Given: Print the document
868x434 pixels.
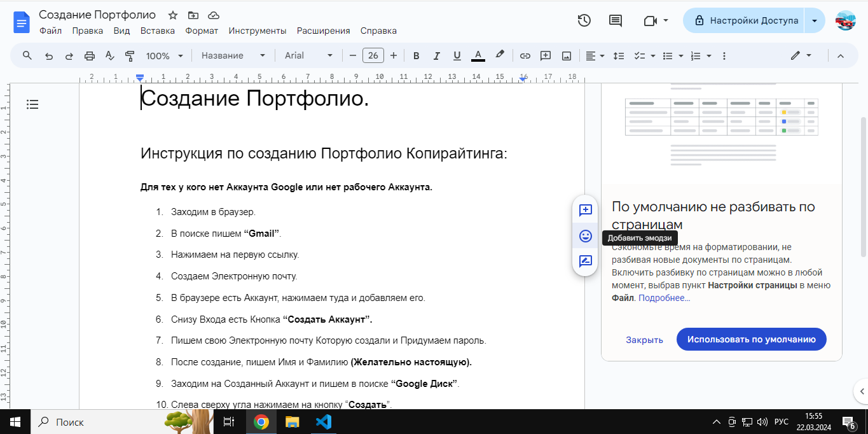Looking at the screenshot, I should pyautogui.click(x=89, y=55).
